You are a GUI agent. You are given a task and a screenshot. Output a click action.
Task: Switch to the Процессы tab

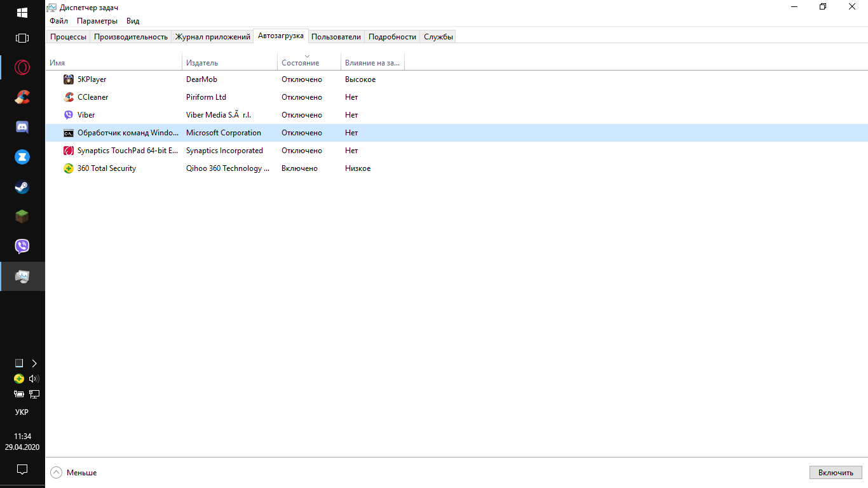click(x=69, y=37)
